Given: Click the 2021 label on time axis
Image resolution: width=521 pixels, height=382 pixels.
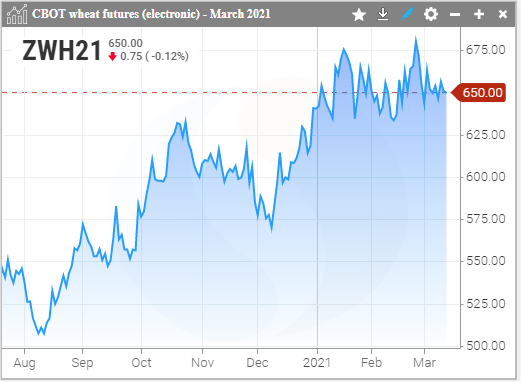Looking at the screenshot, I should point(317,363).
